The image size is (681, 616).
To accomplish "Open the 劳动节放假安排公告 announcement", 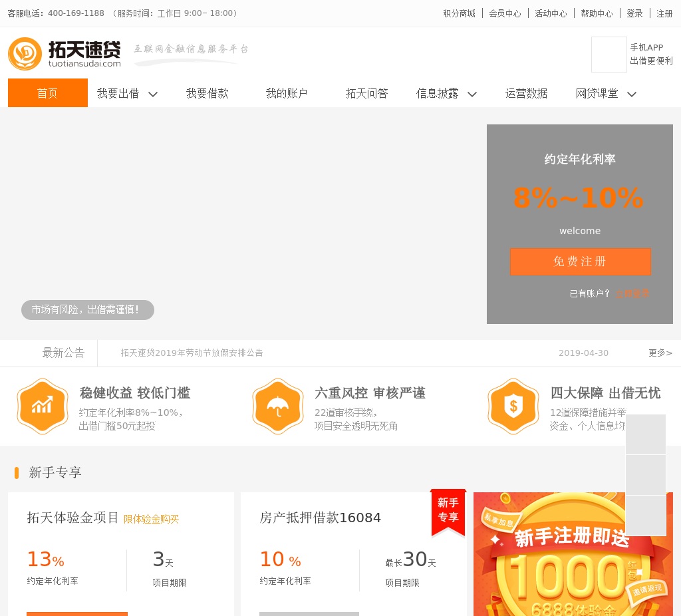I will [x=192, y=353].
